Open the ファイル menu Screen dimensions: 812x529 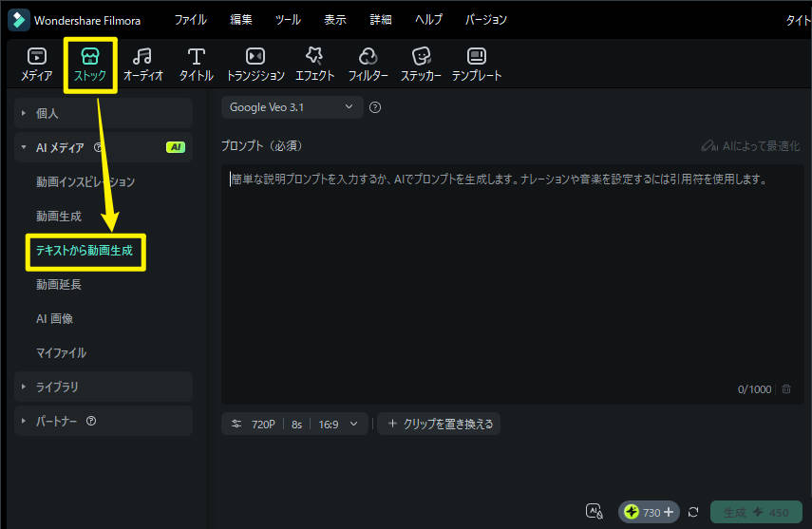(191, 20)
